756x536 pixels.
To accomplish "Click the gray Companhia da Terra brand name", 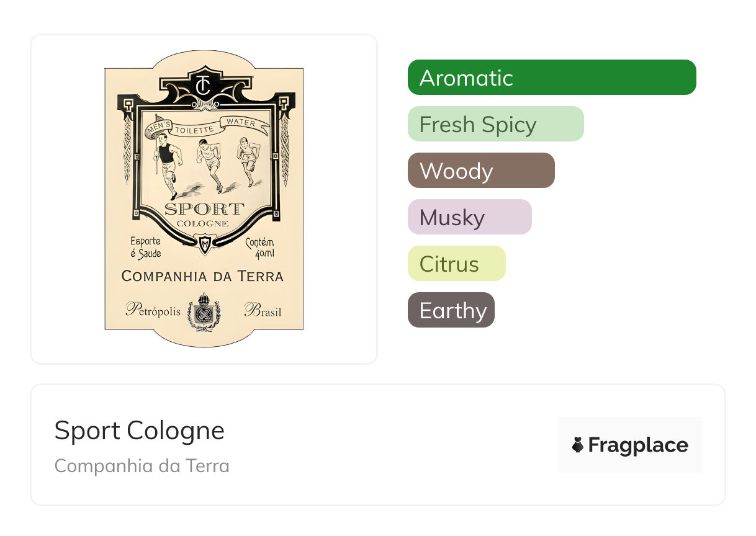I will pos(142,466).
